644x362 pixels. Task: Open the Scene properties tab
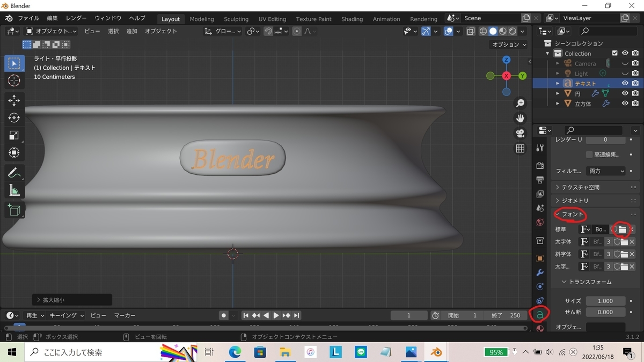point(540,208)
